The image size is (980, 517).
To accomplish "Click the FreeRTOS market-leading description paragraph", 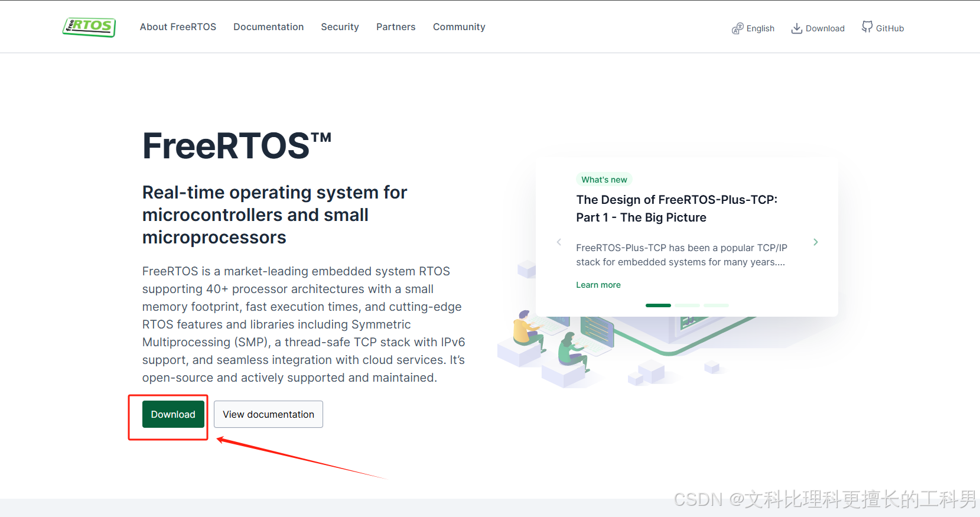I will pos(304,324).
